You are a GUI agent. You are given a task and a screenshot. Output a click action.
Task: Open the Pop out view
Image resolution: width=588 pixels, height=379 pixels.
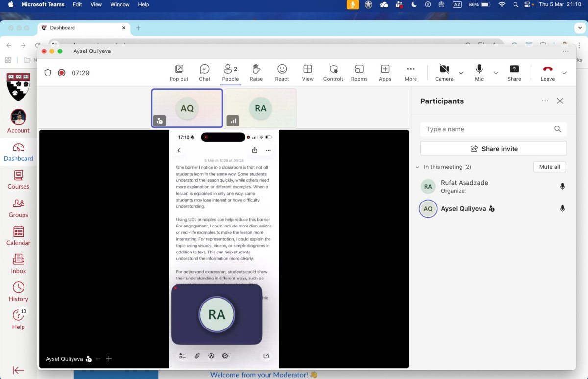pyautogui.click(x=179, y=73)
